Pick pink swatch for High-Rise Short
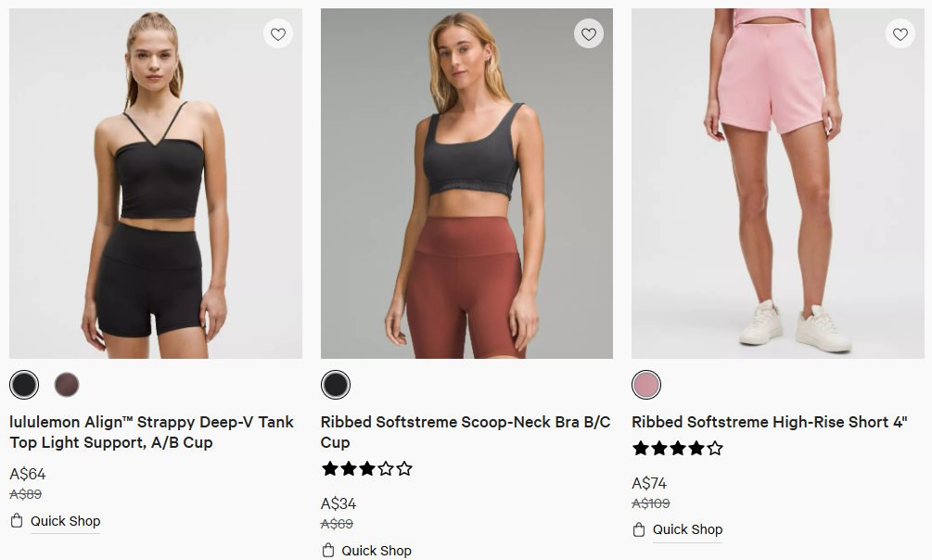 coord(646,384)
